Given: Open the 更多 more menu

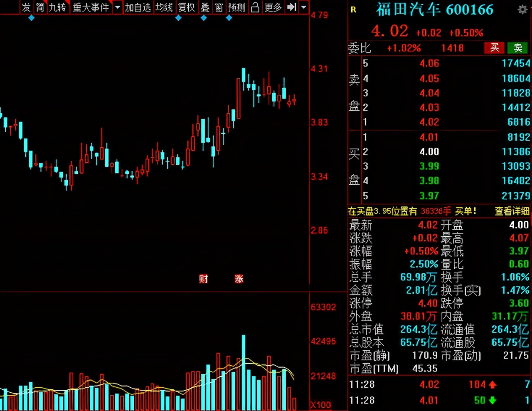Looking at the screenshot, I should tap(273, 7).
